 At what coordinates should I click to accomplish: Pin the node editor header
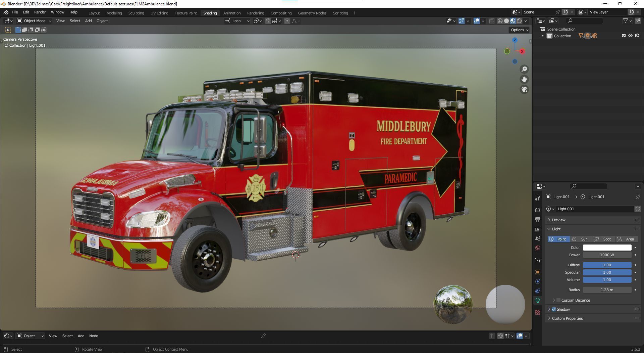(263, 336)
